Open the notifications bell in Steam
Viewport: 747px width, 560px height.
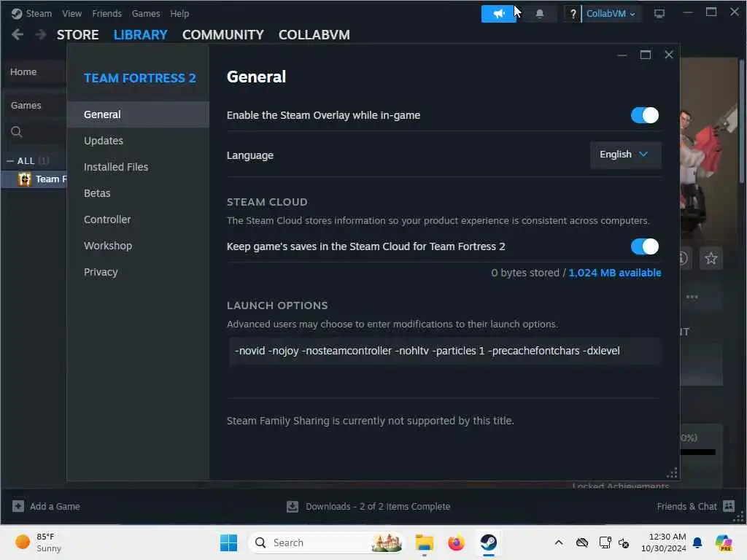click(540, 14)
